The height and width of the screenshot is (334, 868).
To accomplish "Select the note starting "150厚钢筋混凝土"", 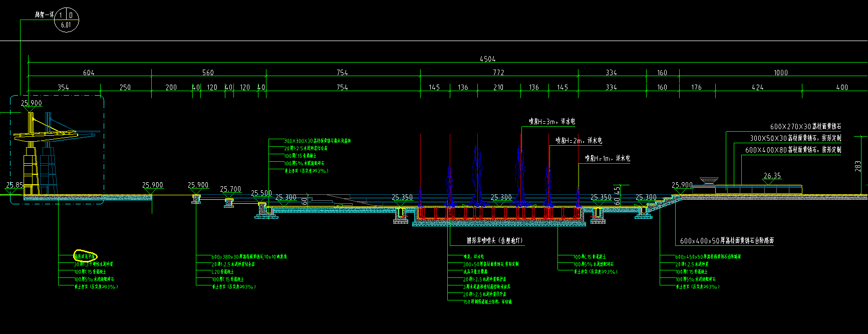I will coord(487,302).
